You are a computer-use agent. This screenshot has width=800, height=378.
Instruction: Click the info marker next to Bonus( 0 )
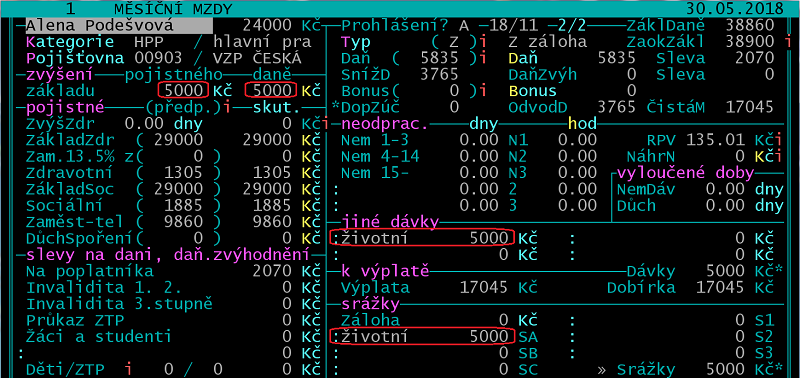pyautogui.click(x=482, y=91)
